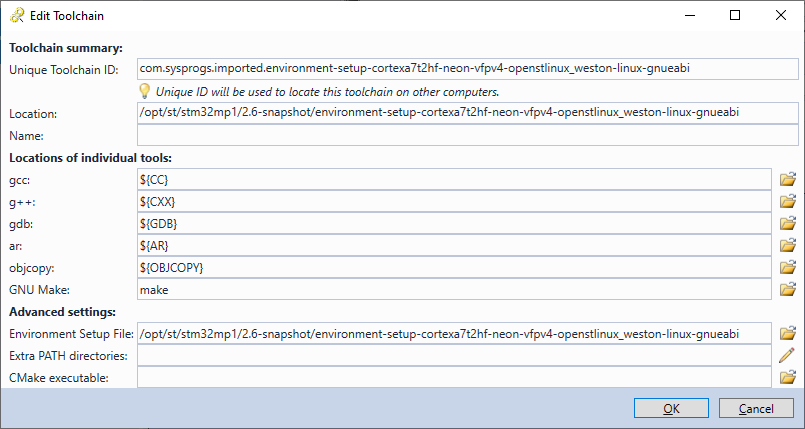
Task: Click the 'objcopy:' label
Action: [32, 268]
